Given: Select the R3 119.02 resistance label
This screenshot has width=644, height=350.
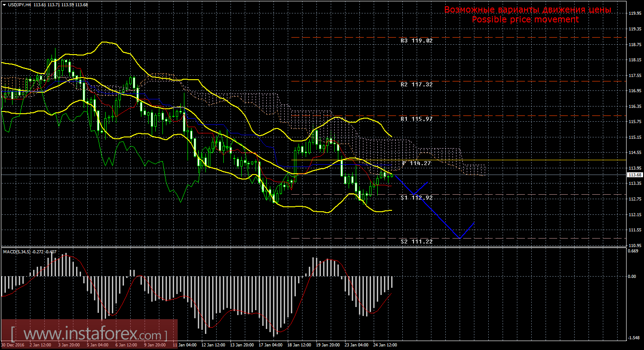Looking at the screenshot, I should click(416, 40).
